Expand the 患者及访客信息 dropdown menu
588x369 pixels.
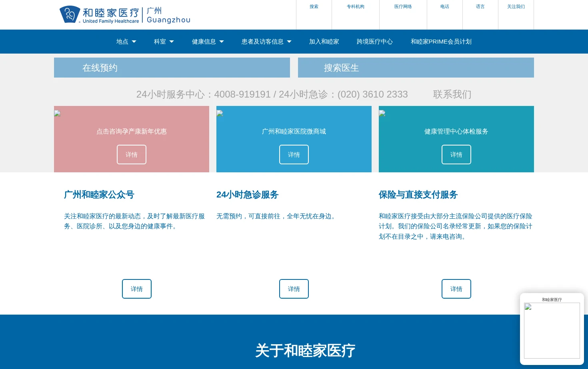[x=266, y=42]
